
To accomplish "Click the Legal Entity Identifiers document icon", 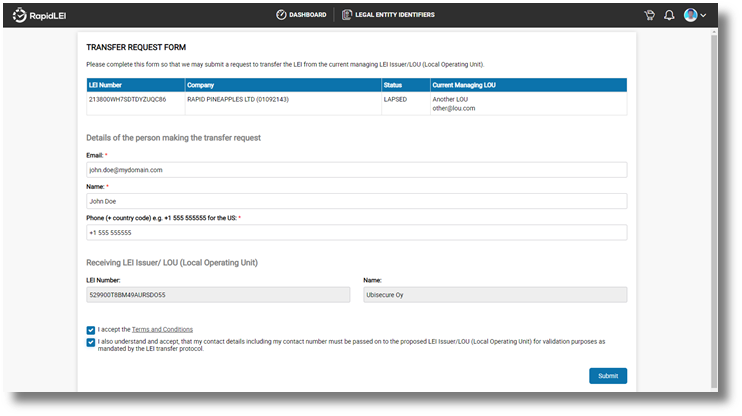I will click(x=347, y=15).
